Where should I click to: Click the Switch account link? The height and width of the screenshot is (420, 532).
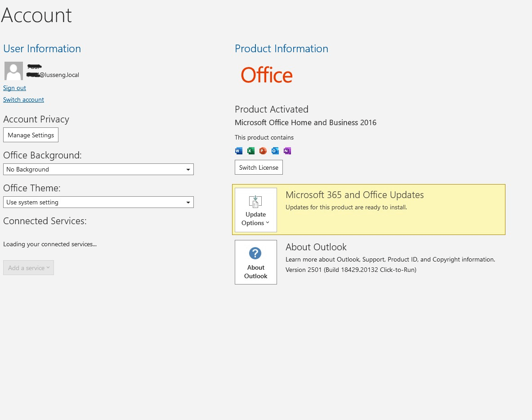click(23, 99)
